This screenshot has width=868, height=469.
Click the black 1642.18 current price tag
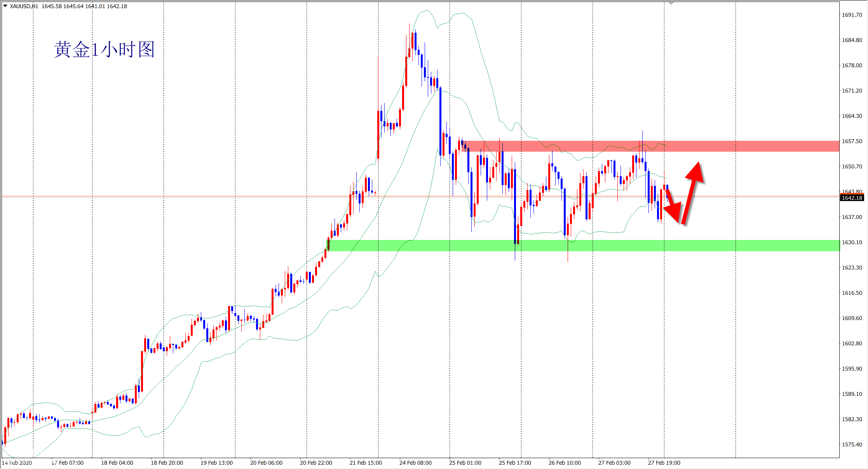851,198
